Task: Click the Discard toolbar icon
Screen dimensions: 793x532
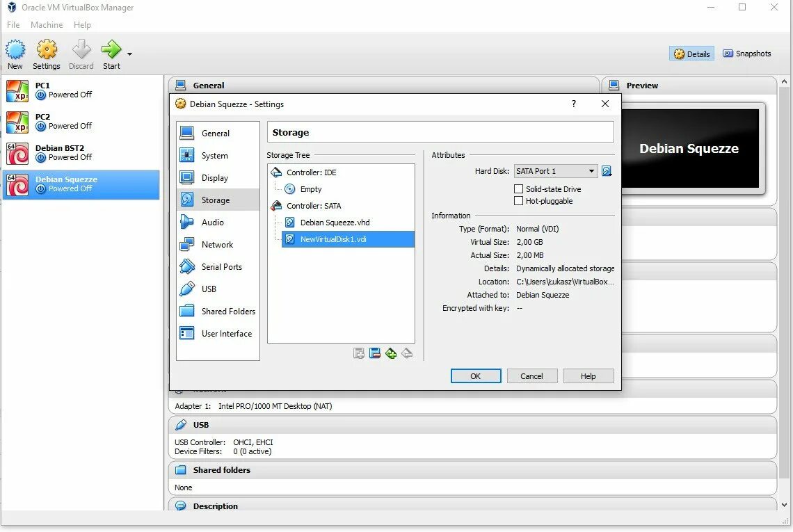Action: pos(81,54)
